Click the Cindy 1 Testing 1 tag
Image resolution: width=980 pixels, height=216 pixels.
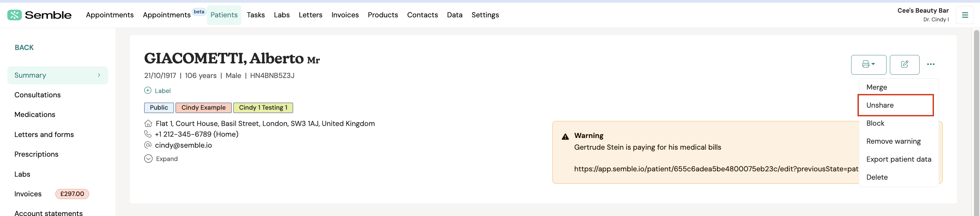click(x=263, y=108)
